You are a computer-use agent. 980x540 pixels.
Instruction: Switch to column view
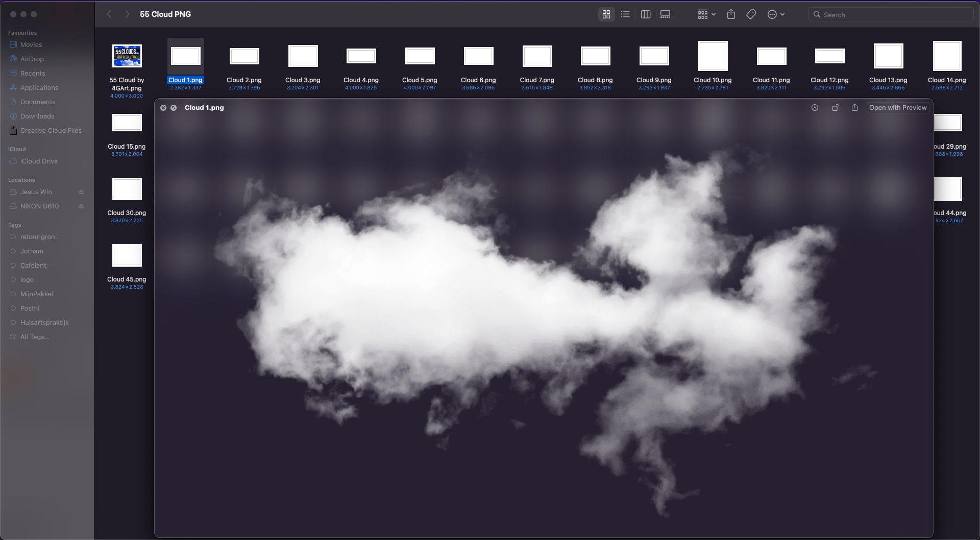(645, 14)
